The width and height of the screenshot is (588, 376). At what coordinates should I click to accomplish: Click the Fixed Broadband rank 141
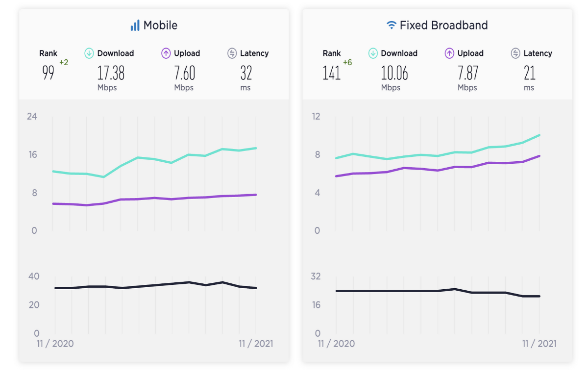click(x=332, y=73)
